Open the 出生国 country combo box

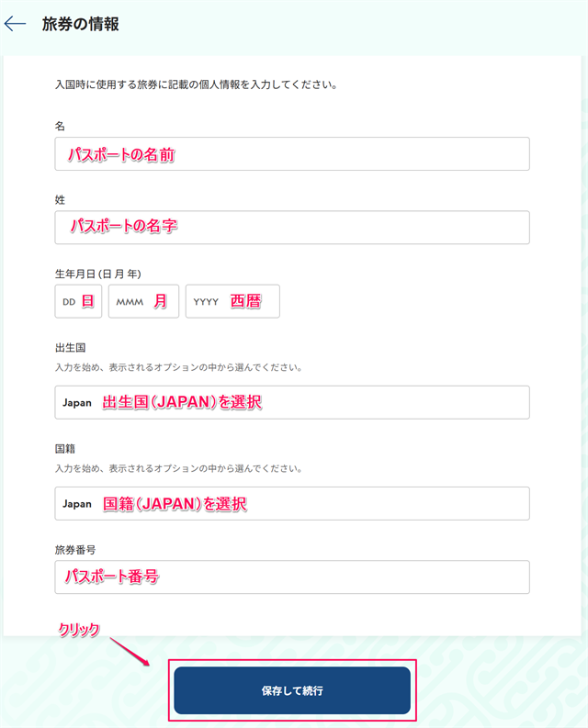(x=291, y=402)
